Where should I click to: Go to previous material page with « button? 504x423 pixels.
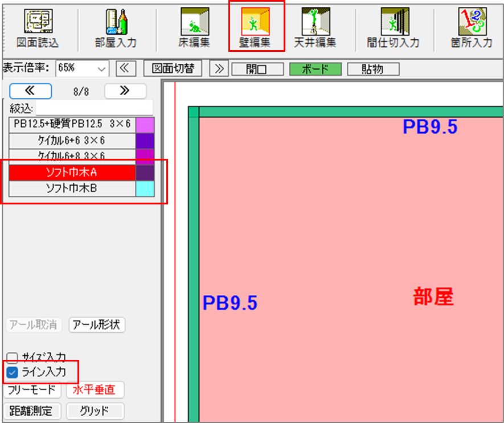click(31, 91)
